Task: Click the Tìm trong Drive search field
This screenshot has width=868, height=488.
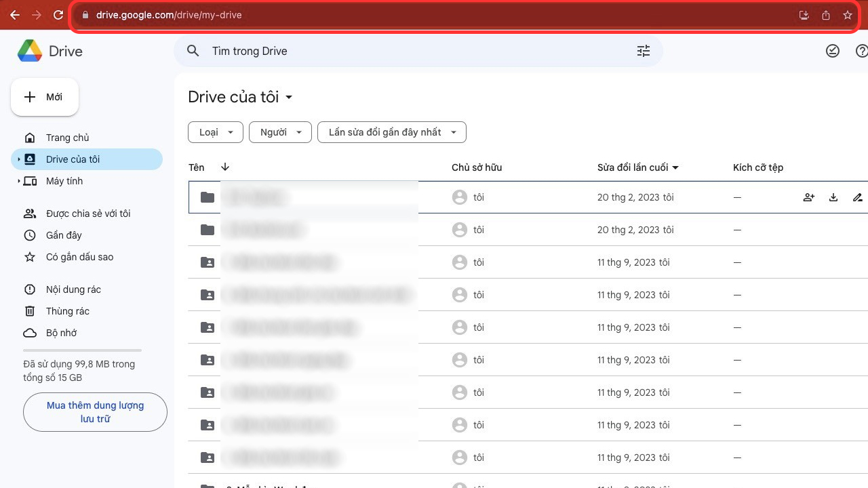Action: point(407,51)
